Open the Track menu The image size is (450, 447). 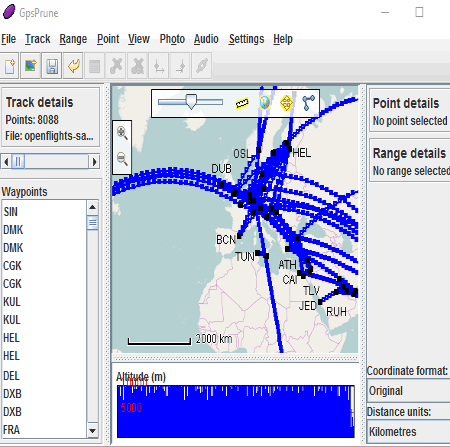pyautogui.click(x=38, y=39)
